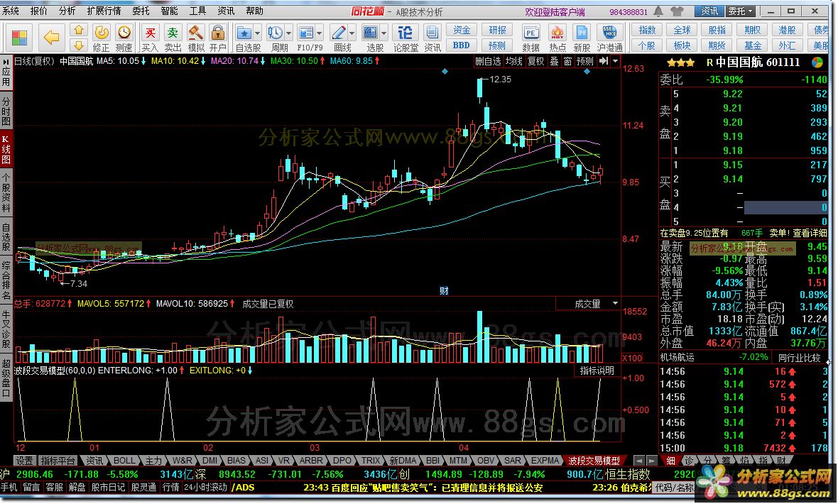Open the F10/F9 info icon

tap(305, 33)
